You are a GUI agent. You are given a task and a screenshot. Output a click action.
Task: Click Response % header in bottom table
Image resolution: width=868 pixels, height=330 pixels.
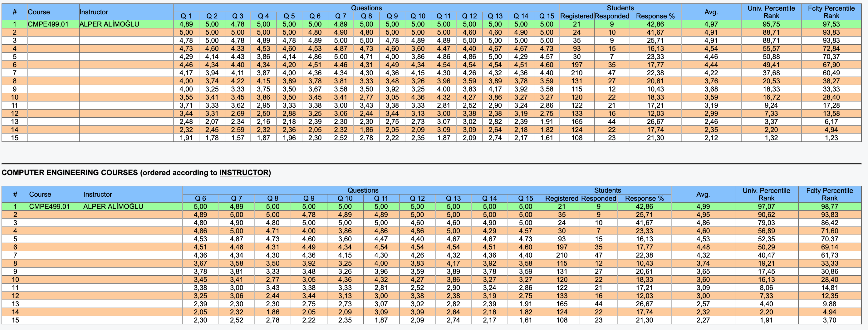tap(644, 199)
